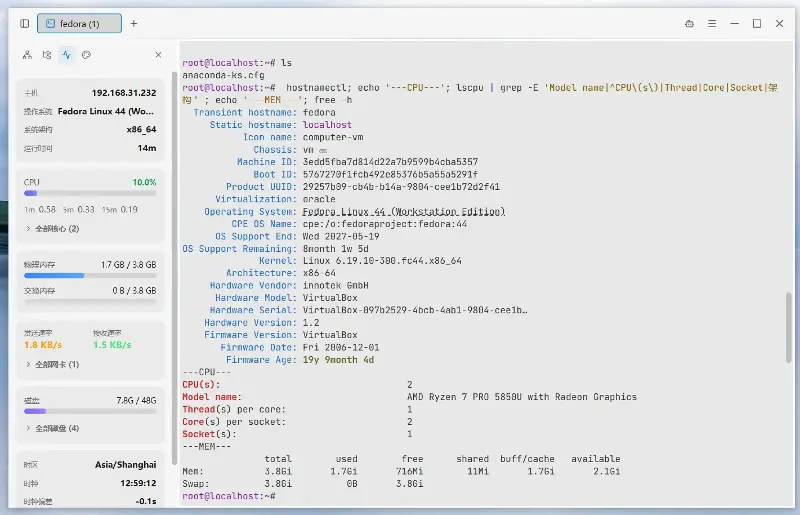Click the Boot ID value

tap(390, 174)
